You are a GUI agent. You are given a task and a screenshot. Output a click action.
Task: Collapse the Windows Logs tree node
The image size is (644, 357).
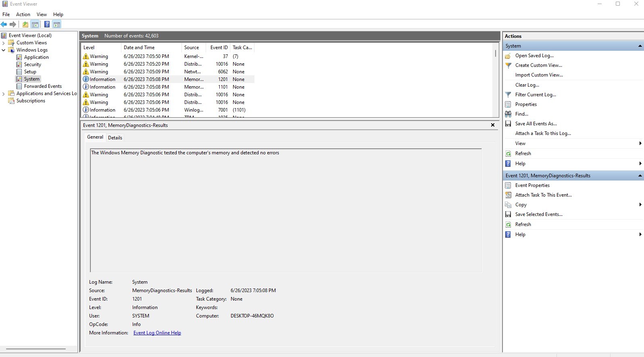point(4,50)
